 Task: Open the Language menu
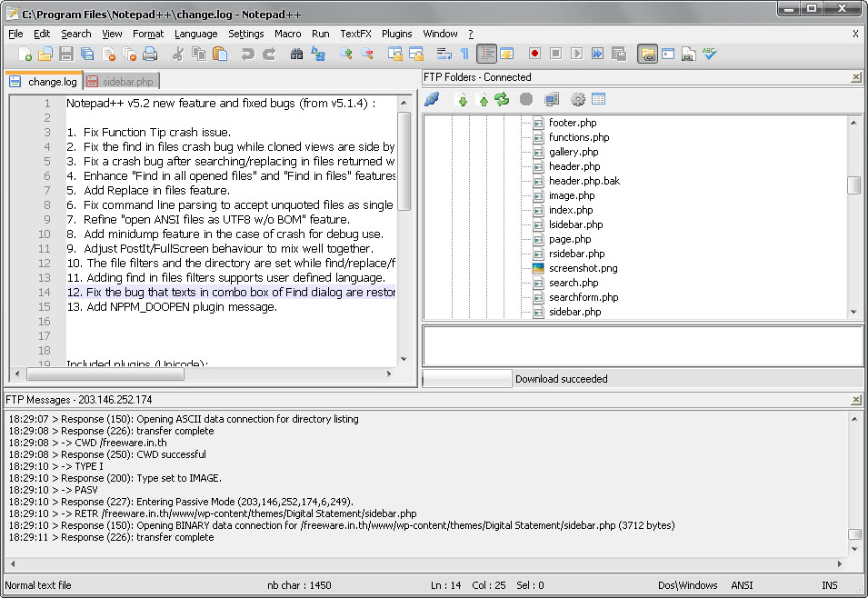coord(196,34)
